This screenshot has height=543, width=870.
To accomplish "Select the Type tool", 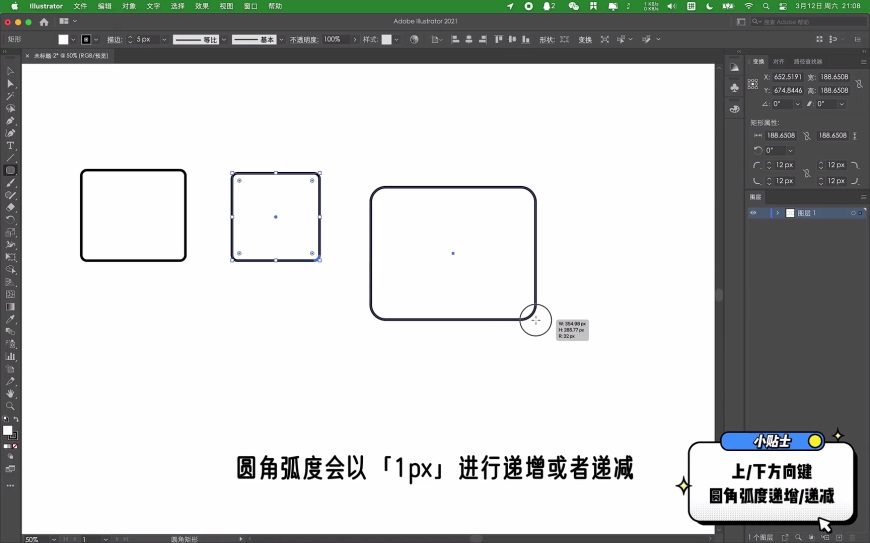I will click(10, 146).
